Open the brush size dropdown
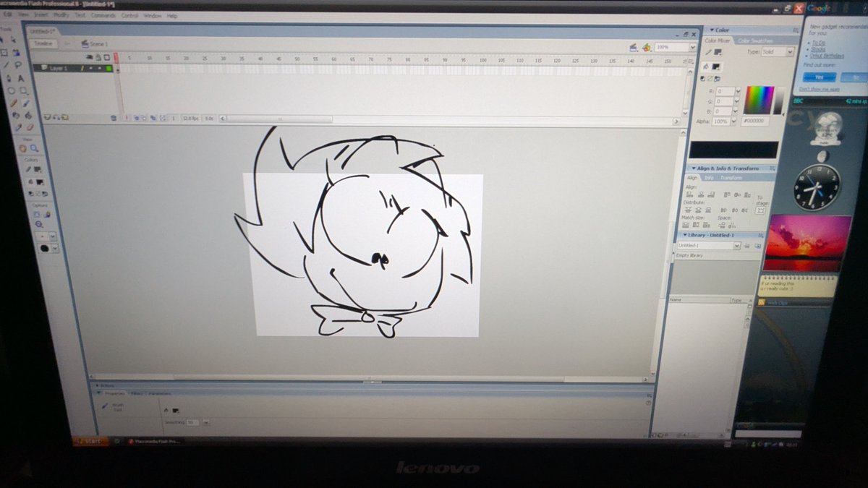 click(52, 236)
